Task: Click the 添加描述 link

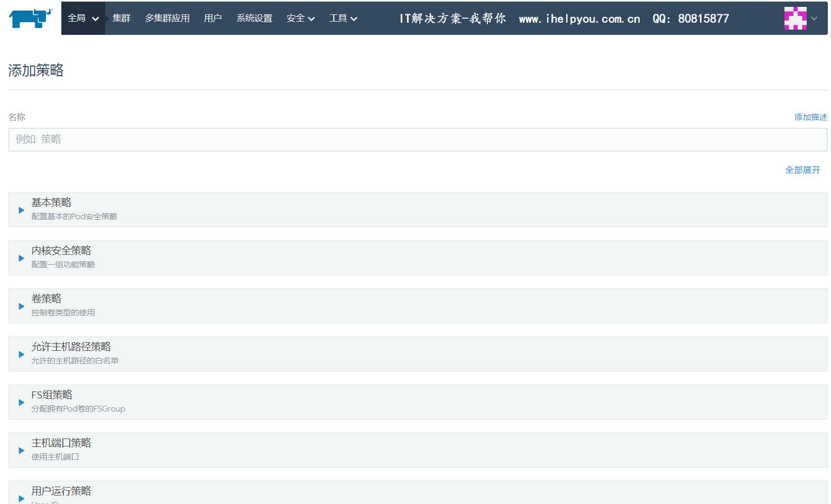Action: 810,117
